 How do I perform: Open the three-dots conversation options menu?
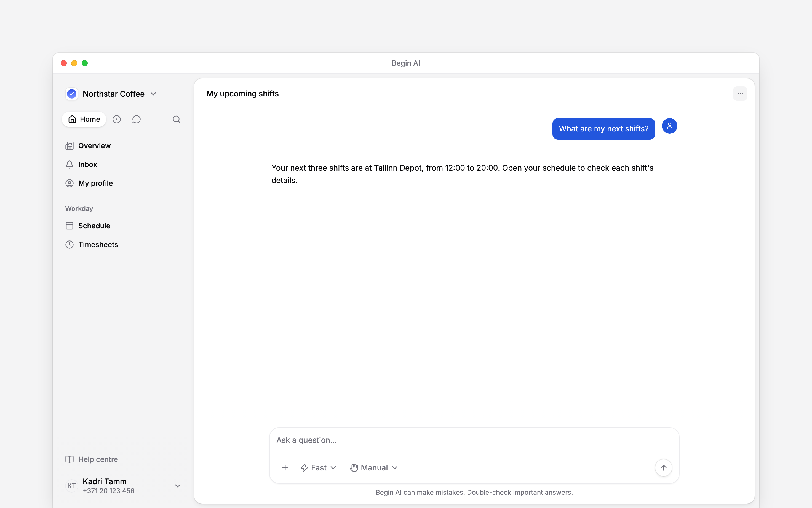740,94
